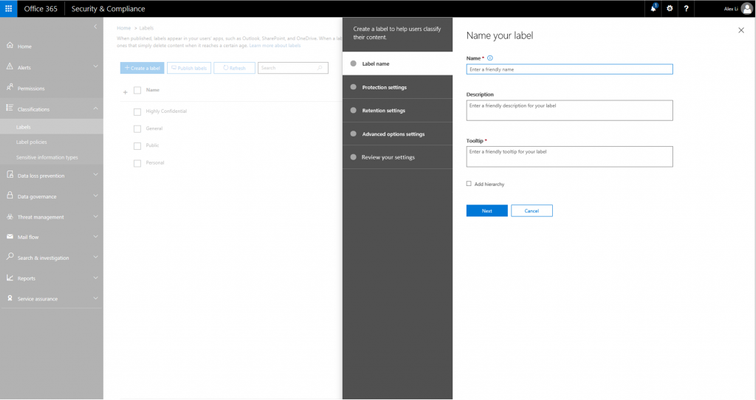Viewport: 756px width, 400px height.
Task: Open the help question mark icon
Action: (686, 9)
